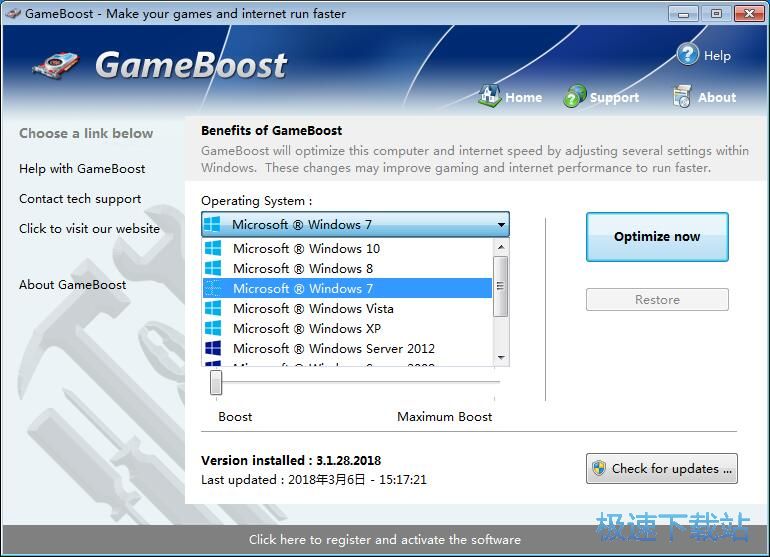The image size is (770, 557).
Task: Select Microsoft Windows 10 from the list
Action: (347, 248)
